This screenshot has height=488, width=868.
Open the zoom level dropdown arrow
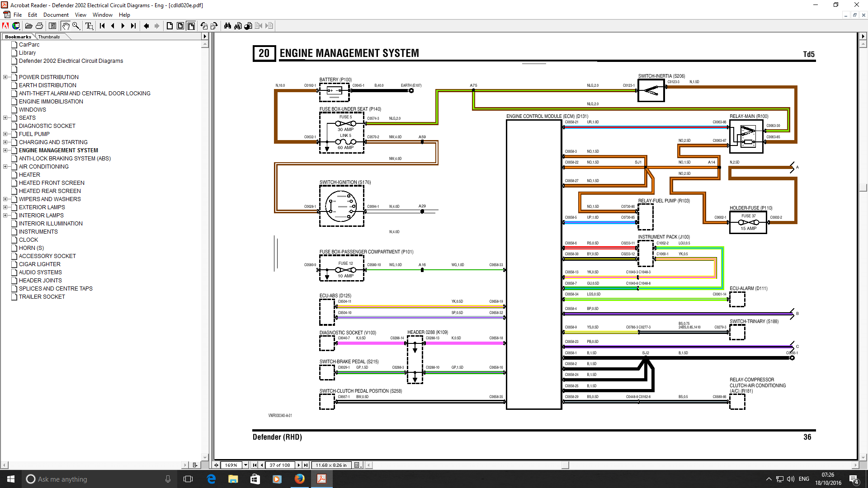click(245, 465)
